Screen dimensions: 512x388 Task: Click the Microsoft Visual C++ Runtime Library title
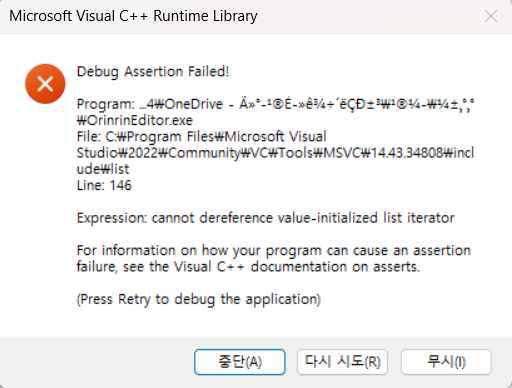point(133,16)
